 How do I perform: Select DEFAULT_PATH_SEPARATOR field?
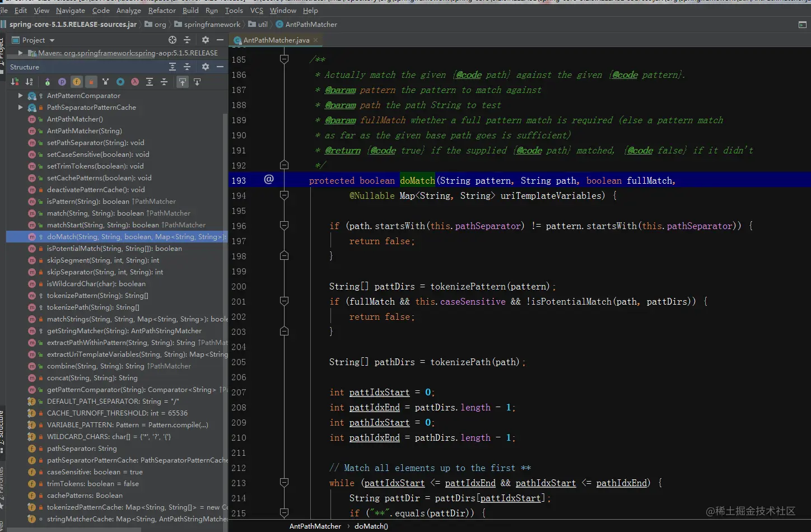pyautogui.click(x=113, y=402)
